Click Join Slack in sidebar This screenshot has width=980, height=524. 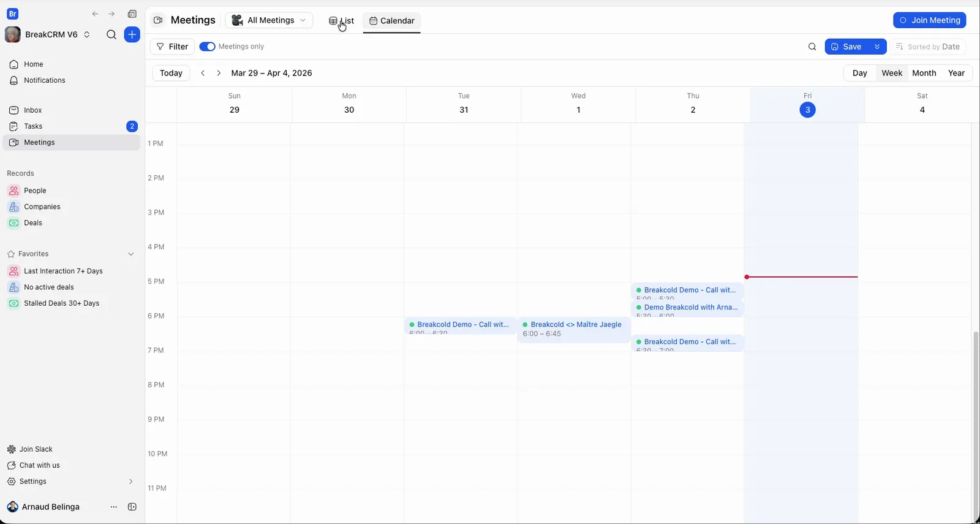coord(30,449)
